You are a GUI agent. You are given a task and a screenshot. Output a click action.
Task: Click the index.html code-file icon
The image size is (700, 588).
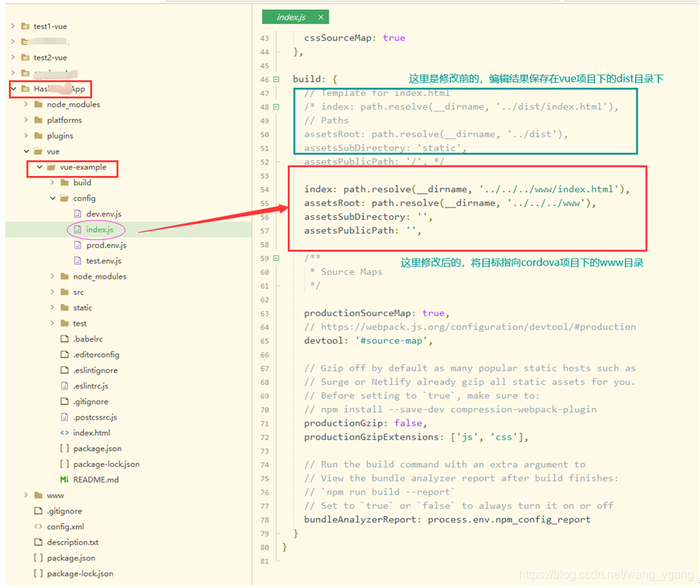(x=65, y=433)
